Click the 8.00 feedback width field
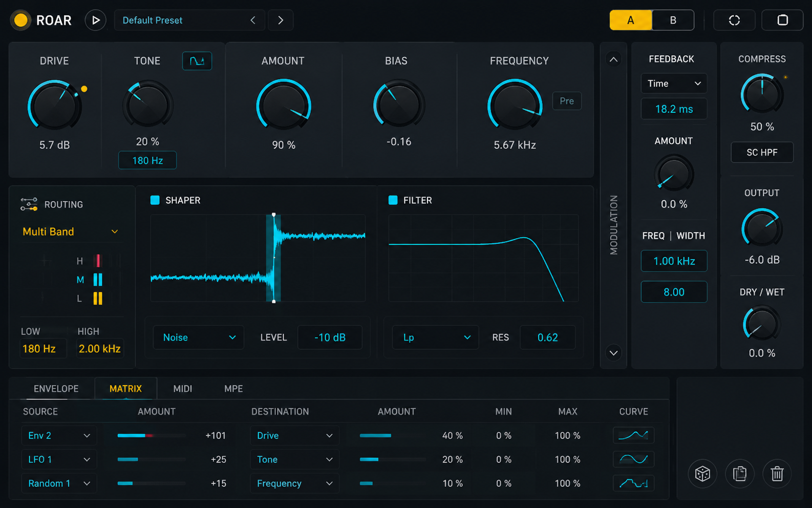Screen dimensions: 812x508 pyautogui.click(x=674, y=292)
